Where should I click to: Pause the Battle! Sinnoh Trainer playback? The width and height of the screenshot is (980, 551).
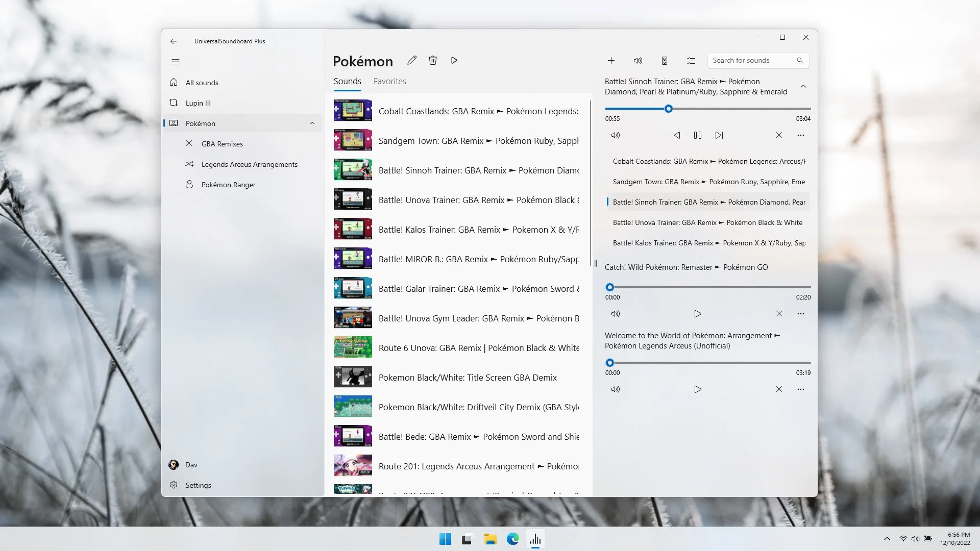point(698,135)
